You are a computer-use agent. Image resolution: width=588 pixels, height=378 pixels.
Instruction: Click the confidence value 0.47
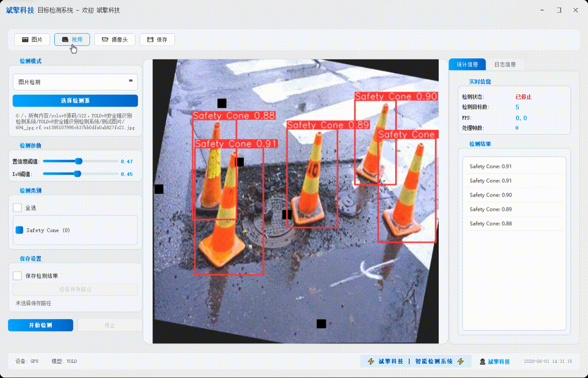coord(127,161)
